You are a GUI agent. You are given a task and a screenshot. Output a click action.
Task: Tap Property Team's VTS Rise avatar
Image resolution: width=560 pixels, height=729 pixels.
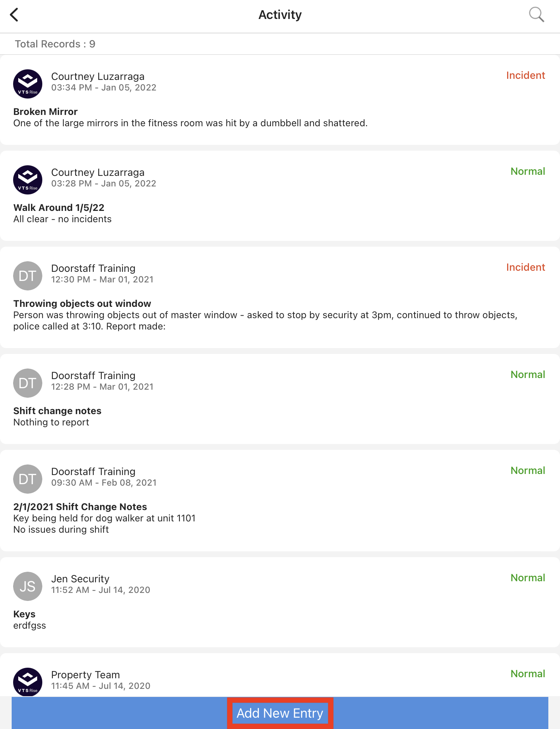[x=28, y=682]
